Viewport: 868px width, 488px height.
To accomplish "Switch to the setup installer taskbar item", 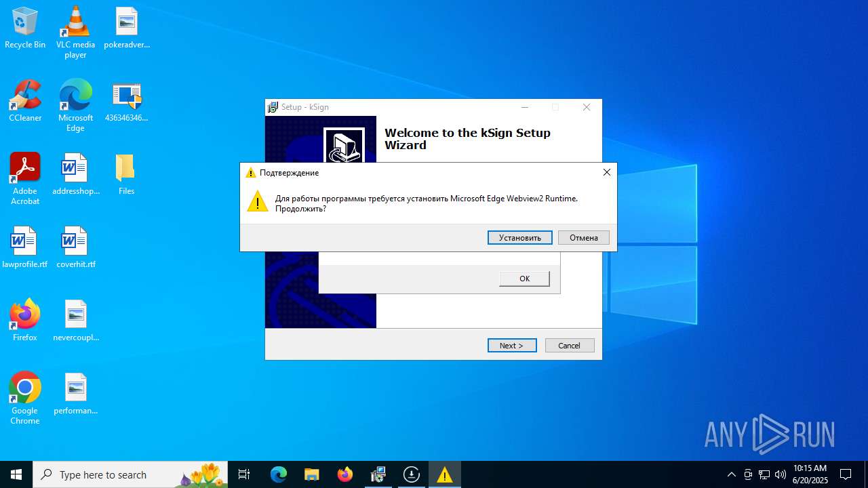I will point(378,474).
